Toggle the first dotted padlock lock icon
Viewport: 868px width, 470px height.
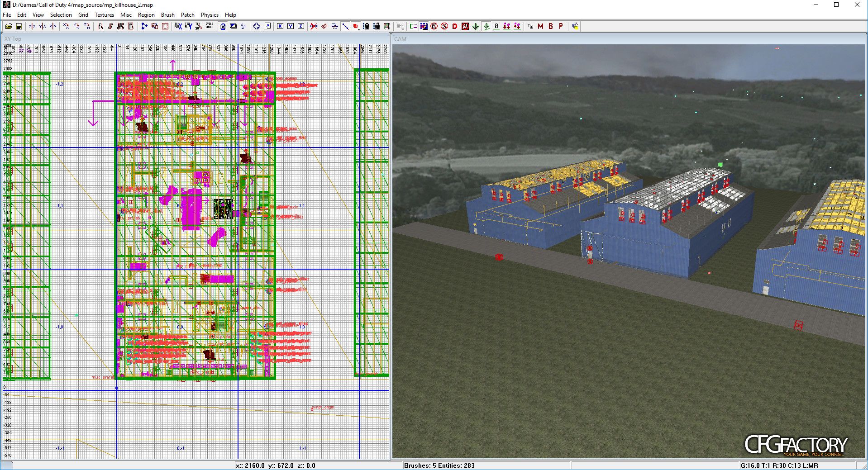click(366, 26)
